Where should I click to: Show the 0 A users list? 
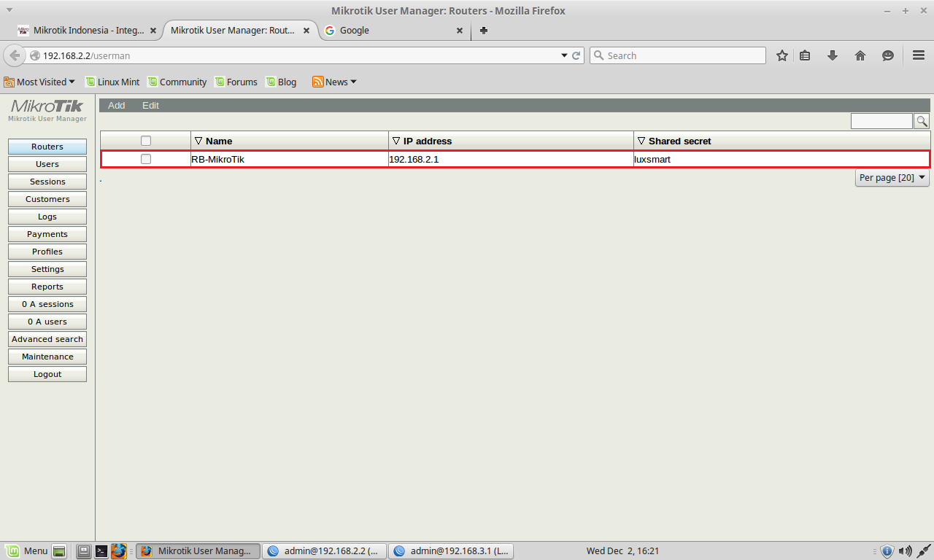click(47, 322)
